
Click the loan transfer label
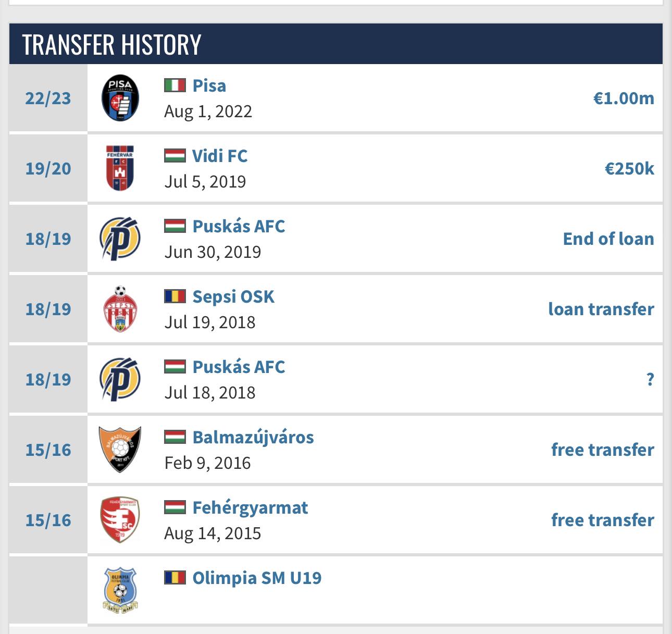(601, 309)
